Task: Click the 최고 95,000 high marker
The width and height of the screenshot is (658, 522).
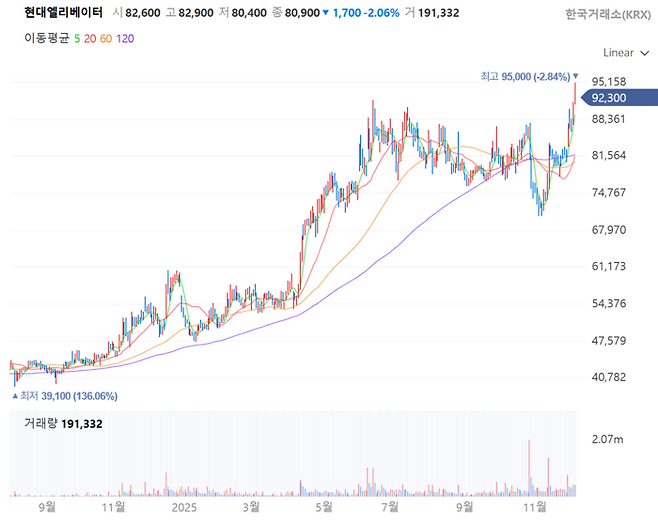Action: point(524,76)
